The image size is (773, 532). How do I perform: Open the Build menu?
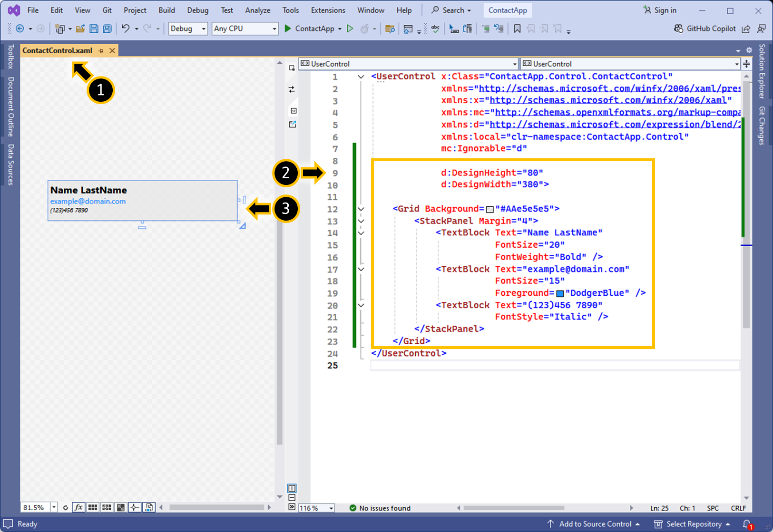[x=166, y=10]
